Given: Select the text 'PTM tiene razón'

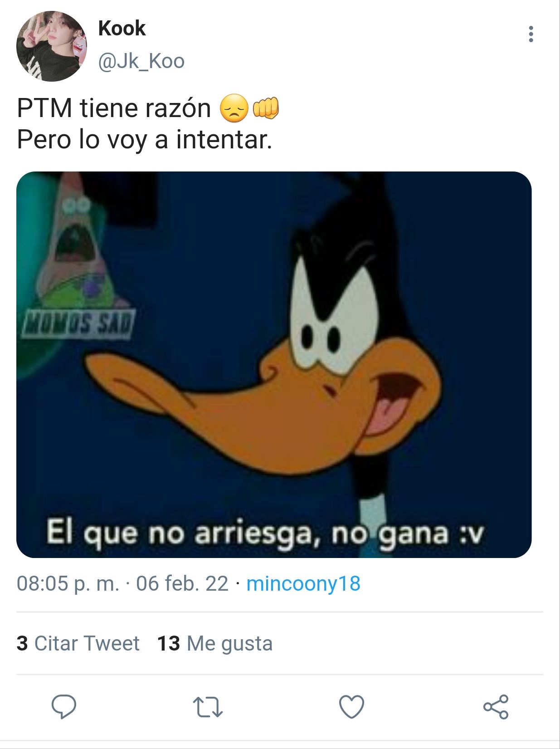Looking at the screenshot, I should pos(114,108).
